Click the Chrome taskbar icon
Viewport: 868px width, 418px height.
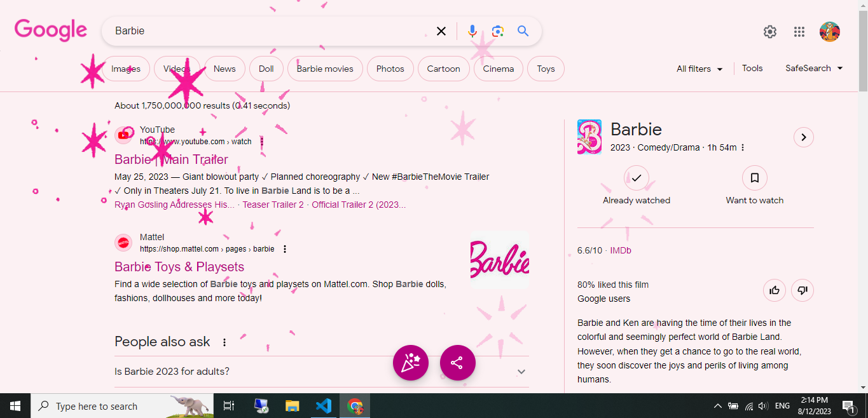point(355,406)
